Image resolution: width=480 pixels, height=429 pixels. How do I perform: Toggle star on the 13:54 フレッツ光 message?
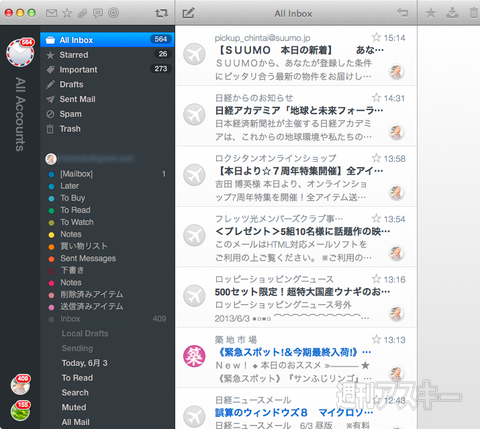click(x=376, y=219)
